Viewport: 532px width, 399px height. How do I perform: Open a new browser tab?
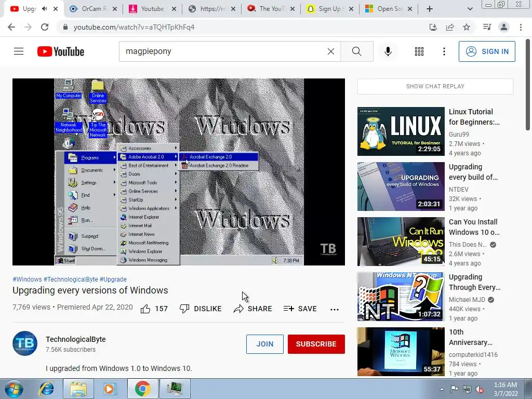[430, 9]
